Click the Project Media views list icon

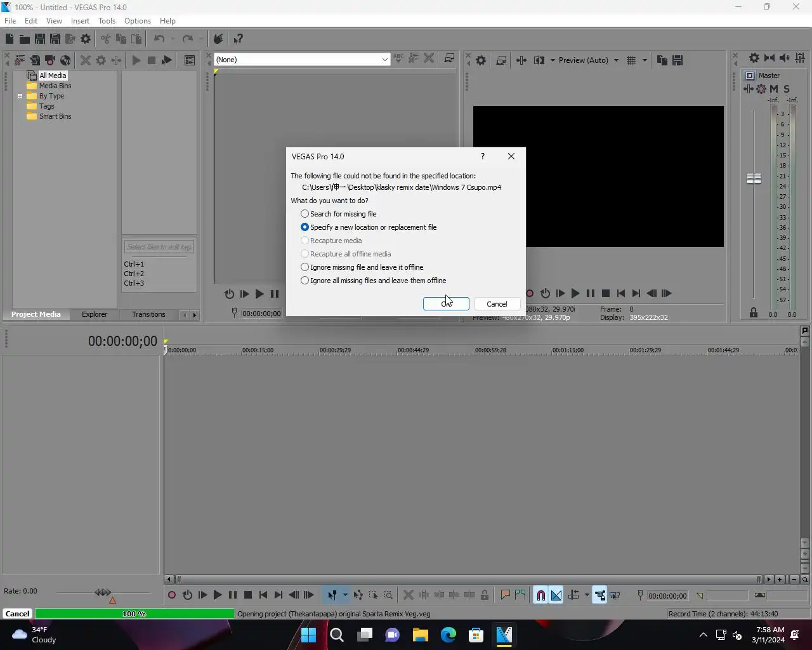click(190, 60)
